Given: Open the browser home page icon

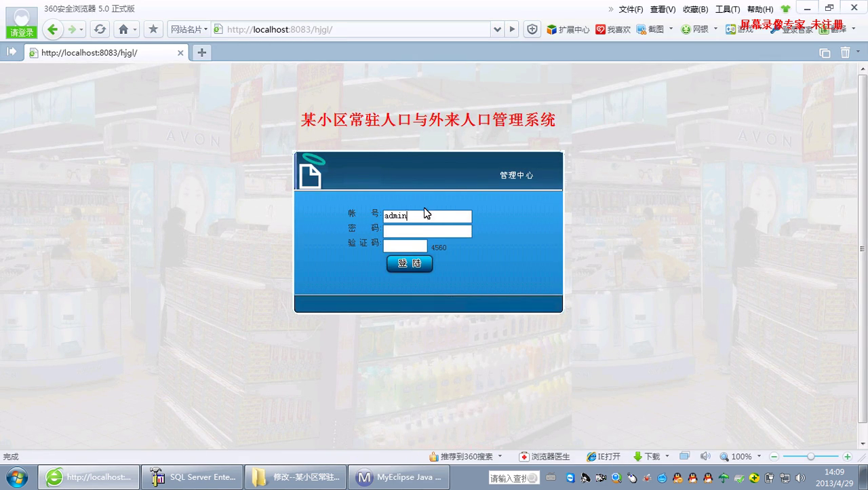Looking at the screenshot, I should point(123,29).
